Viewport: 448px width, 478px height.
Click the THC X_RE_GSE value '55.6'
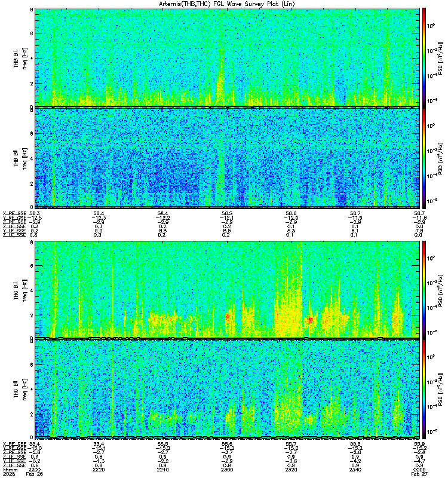pos(227,444)
